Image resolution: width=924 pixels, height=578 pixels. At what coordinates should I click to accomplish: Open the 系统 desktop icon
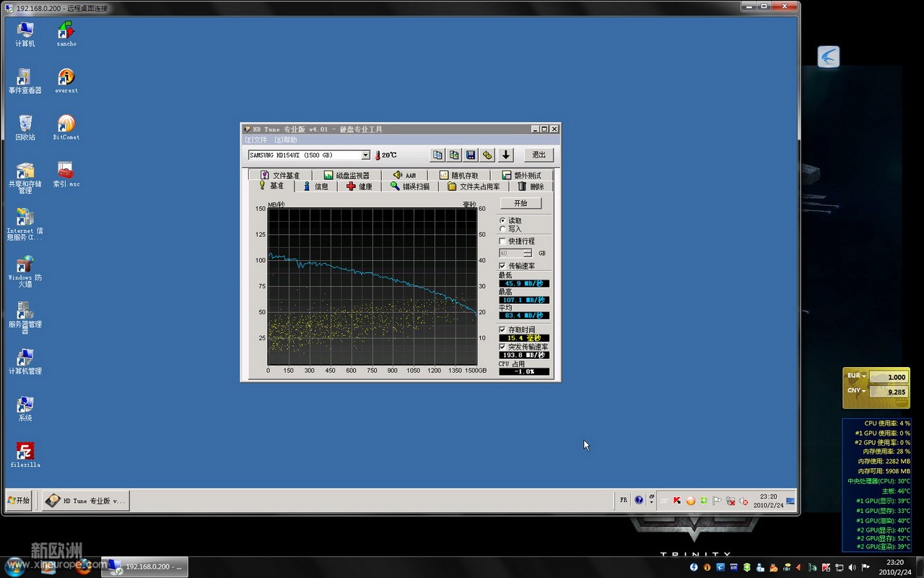point(25,408)
